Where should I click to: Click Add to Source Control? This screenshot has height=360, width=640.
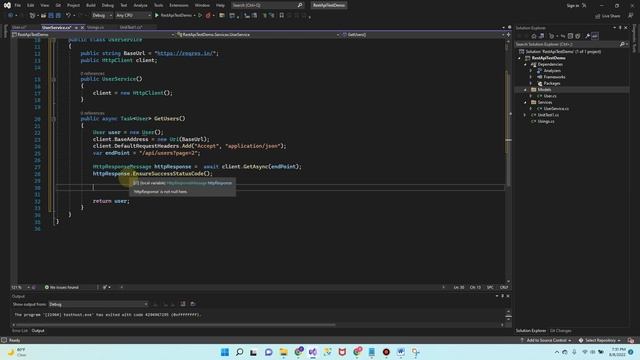[x=546, y=340]
